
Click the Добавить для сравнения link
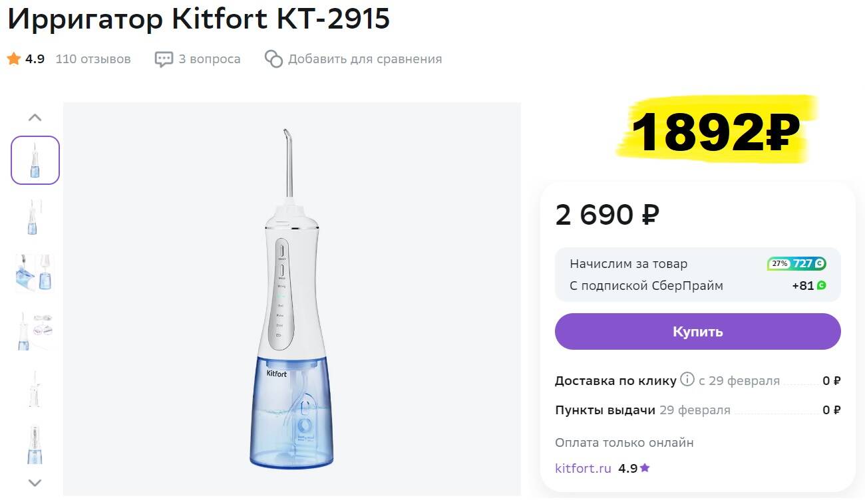[x=365, y=59]
